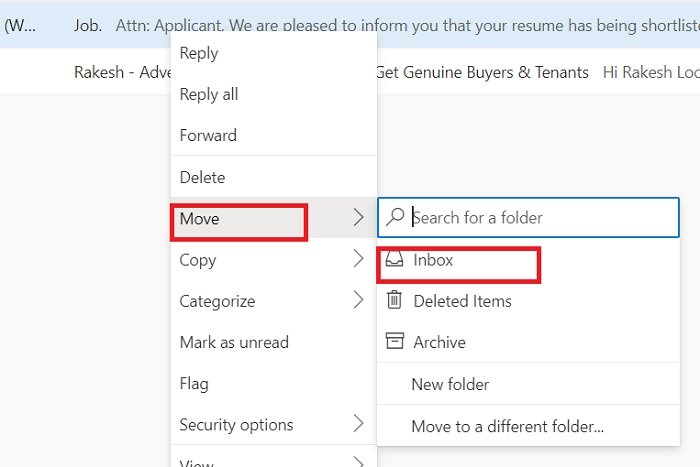The height and width of the screenshot is (467, 700).
Task: Open Move to a different folder option
Action: pos(507,427)
